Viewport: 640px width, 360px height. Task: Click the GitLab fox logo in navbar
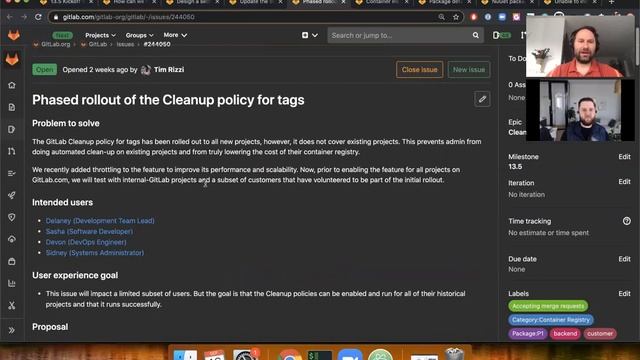[x=13, y=35]
